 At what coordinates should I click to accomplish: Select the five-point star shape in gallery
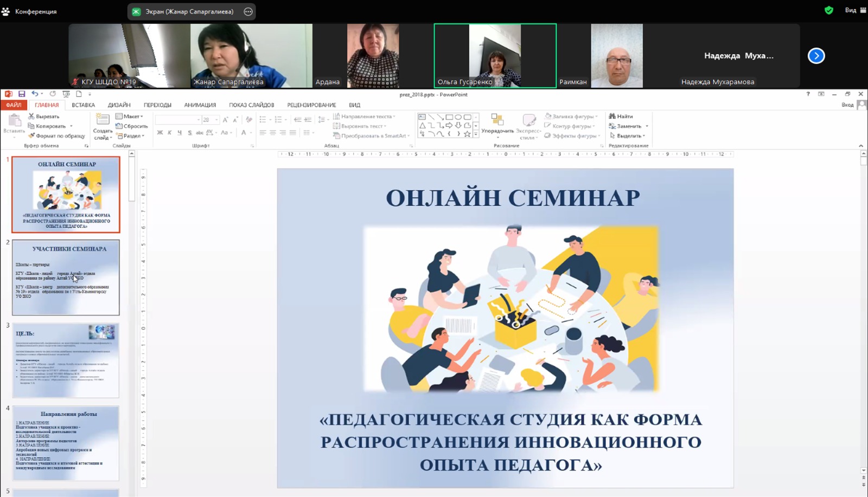tap(467, 134)
